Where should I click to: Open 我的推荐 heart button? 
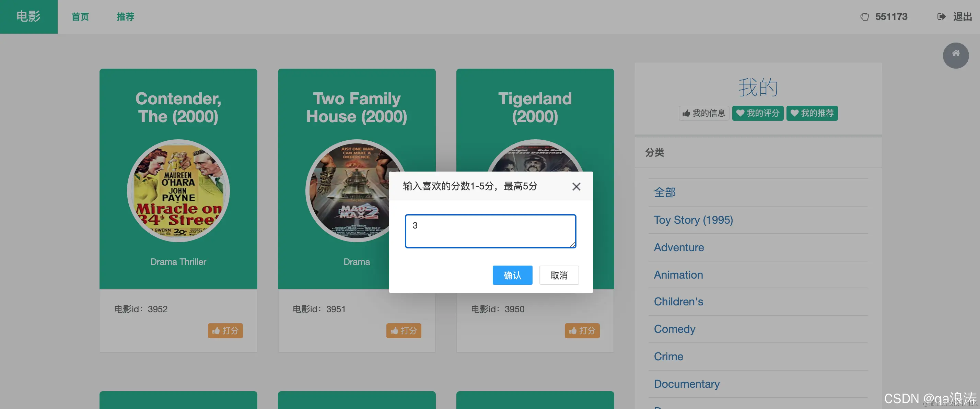[812, 113]
